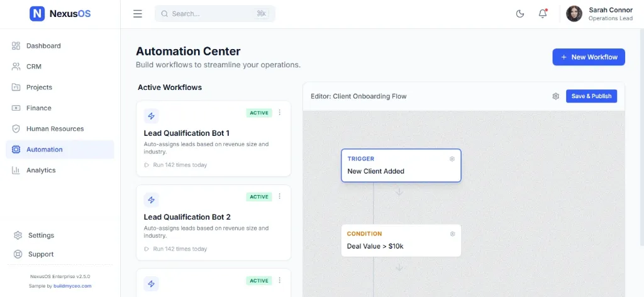This screenshot has height=297, width=644.
Task: Open the notifications bell
Action: 543,14
